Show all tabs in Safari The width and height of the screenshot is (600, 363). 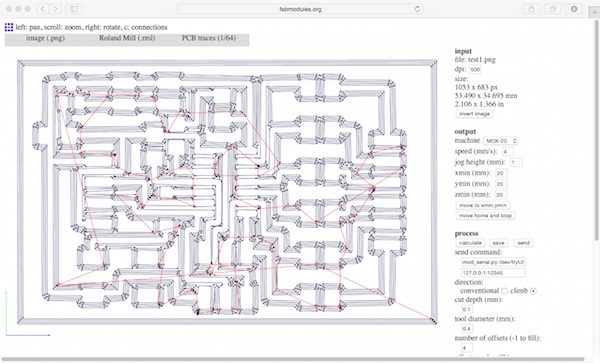(x=553, y=9)
